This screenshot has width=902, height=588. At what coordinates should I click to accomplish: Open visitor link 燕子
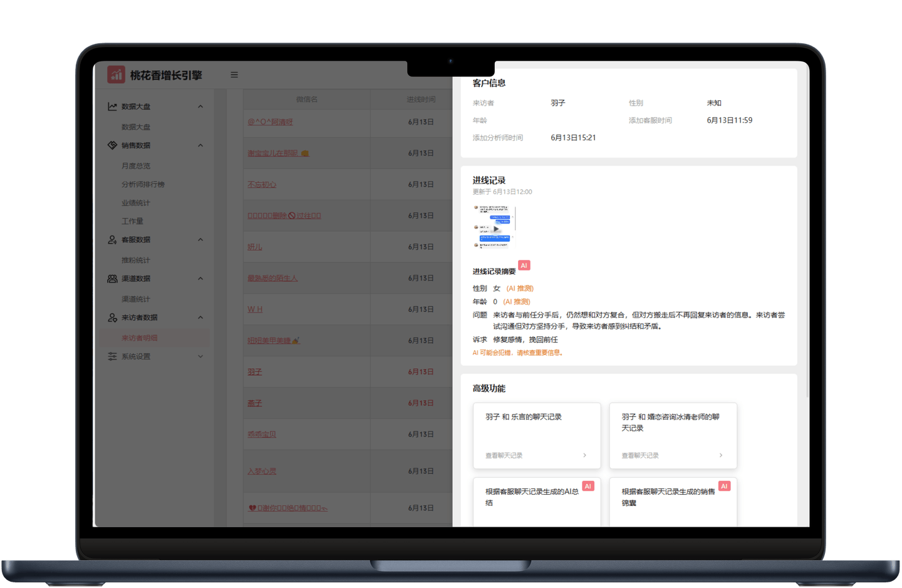click(x=254, y=403)
